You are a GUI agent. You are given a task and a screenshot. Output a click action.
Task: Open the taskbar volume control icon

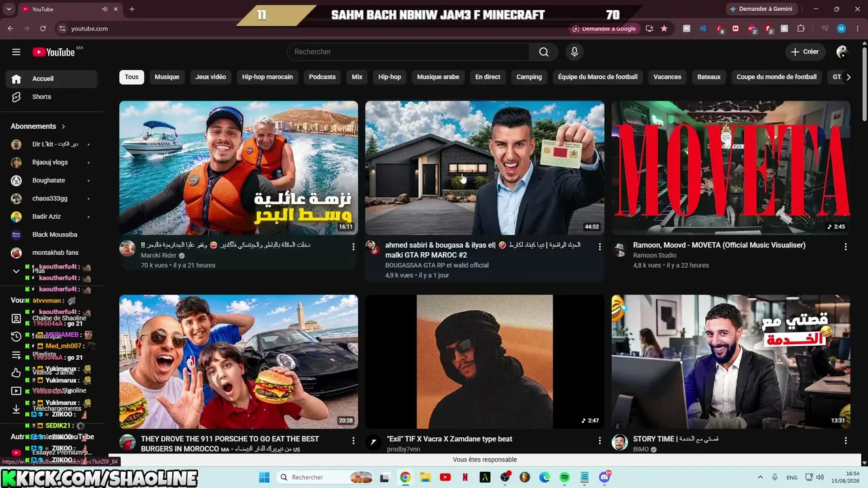[820, 477]
